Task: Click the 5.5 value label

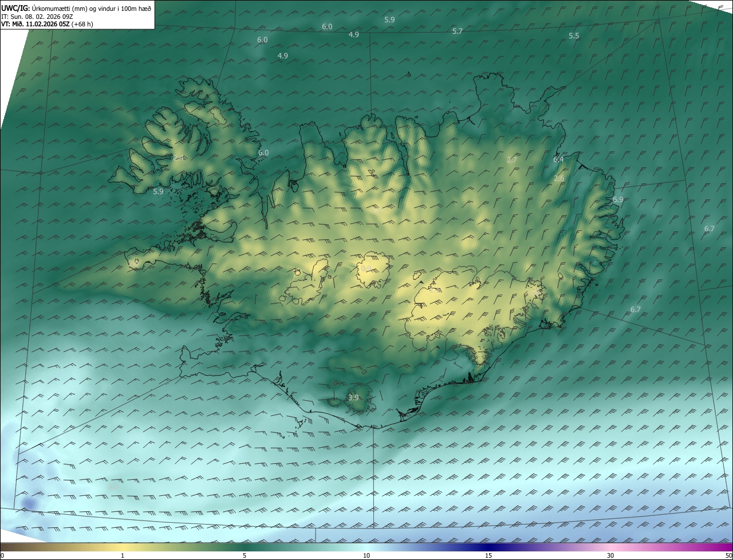Action: 574,36
